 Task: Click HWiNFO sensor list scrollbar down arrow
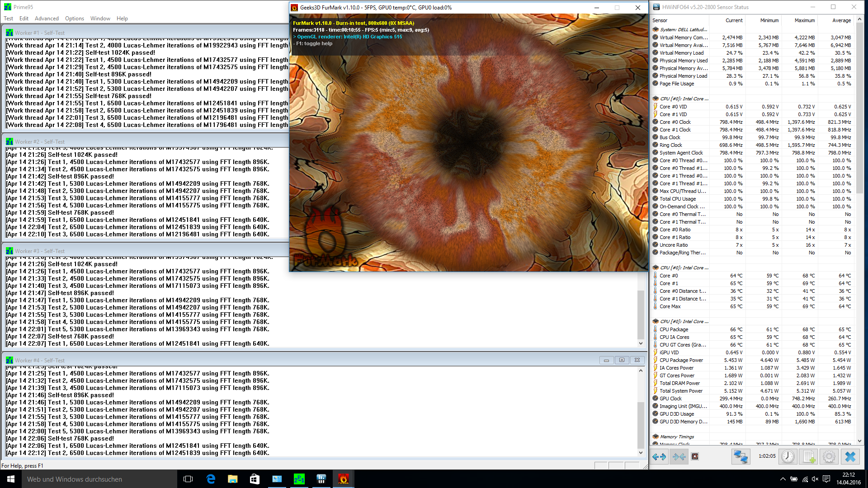point(859,441)
